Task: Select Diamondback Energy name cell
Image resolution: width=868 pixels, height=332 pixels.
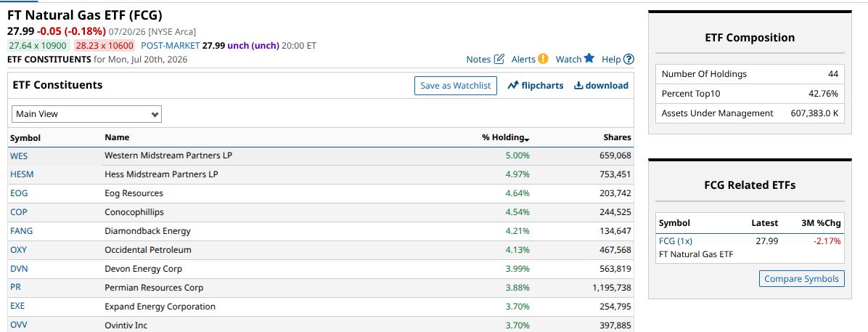Action: tap(147, 230)
